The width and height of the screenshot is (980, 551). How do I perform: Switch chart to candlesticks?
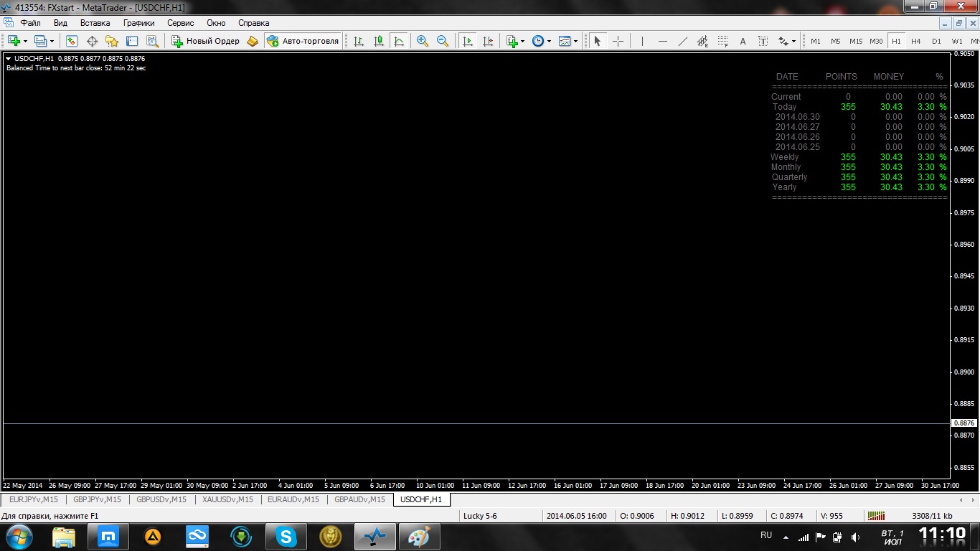(379, 41)
